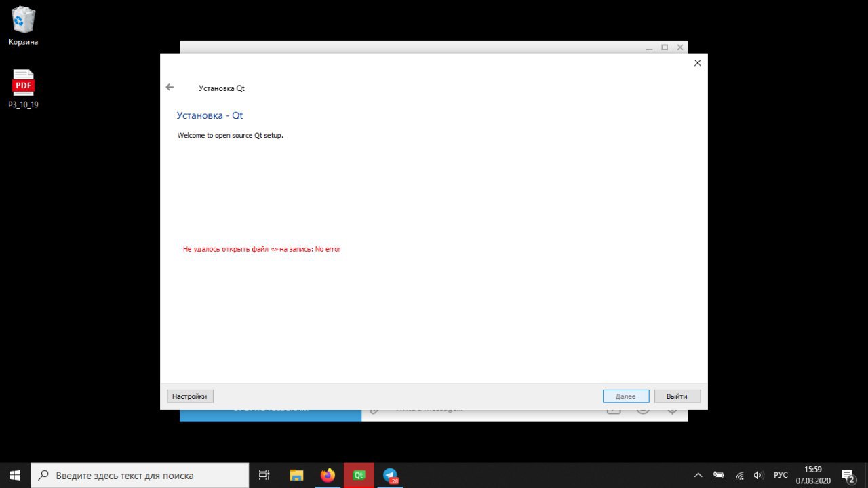
Task: Open the volume speaker tray icon
Action: coord(759,475)
